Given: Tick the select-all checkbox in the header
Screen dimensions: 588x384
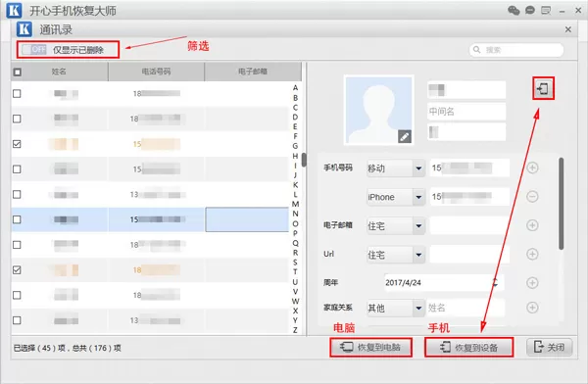Looking at the screenshot, I should click(18, 72).
